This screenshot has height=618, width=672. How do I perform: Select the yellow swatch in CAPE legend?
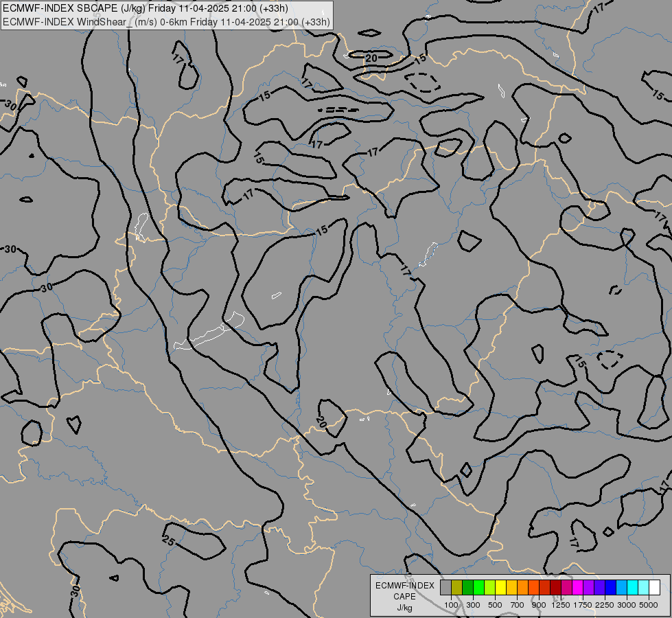500,587
